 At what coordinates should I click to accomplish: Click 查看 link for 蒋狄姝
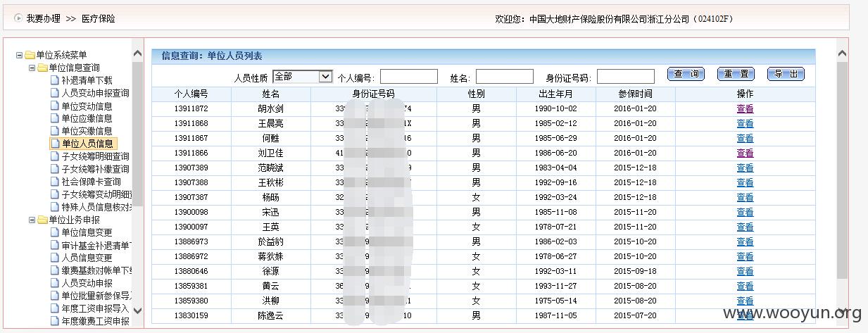[745, 256]
